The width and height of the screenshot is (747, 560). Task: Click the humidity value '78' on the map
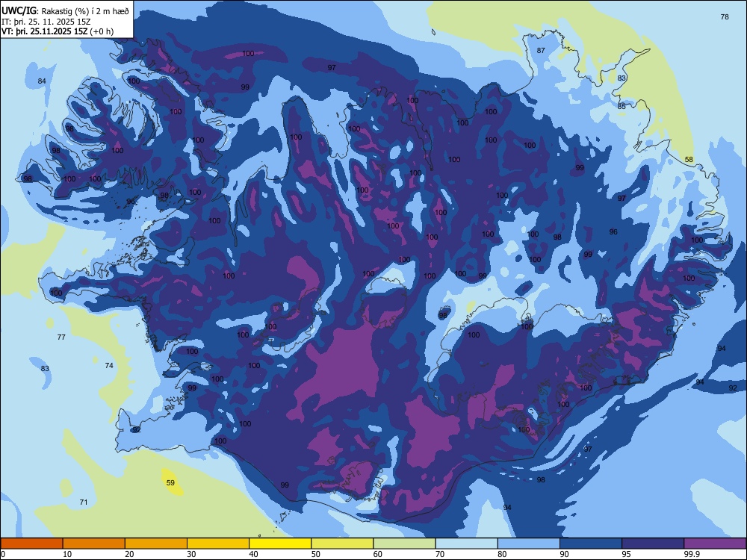pyautogui.click(x=725, y=16)
